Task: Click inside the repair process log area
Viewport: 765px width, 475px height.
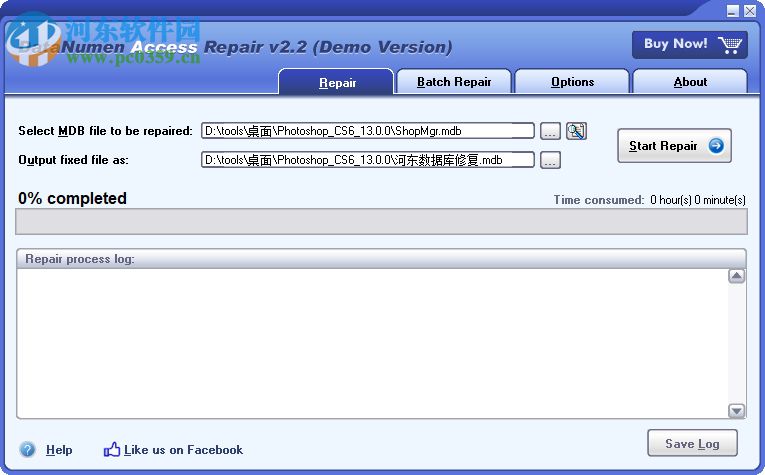Action: [372, 343]
